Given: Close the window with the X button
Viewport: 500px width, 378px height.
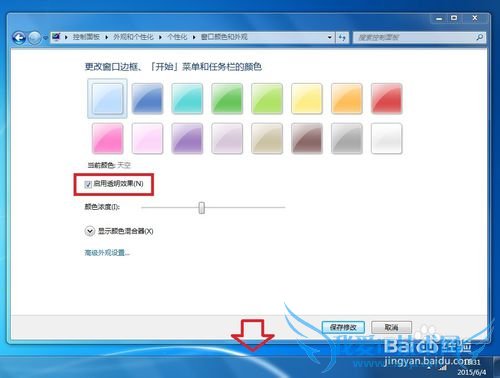Looking at the screenshot, I should tap(475, 19).
